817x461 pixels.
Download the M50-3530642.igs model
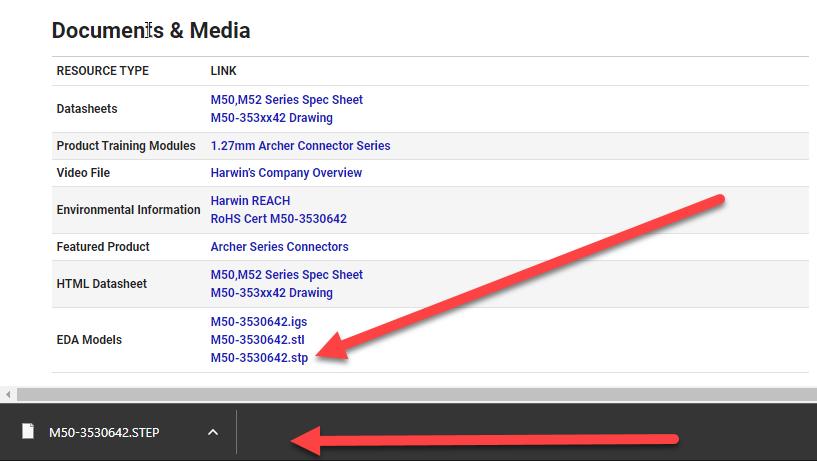pyautogui.click(x=259, y=322)
